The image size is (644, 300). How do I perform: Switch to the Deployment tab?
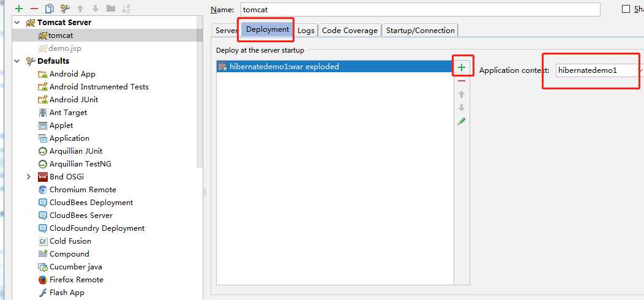(x=268, y=29)
